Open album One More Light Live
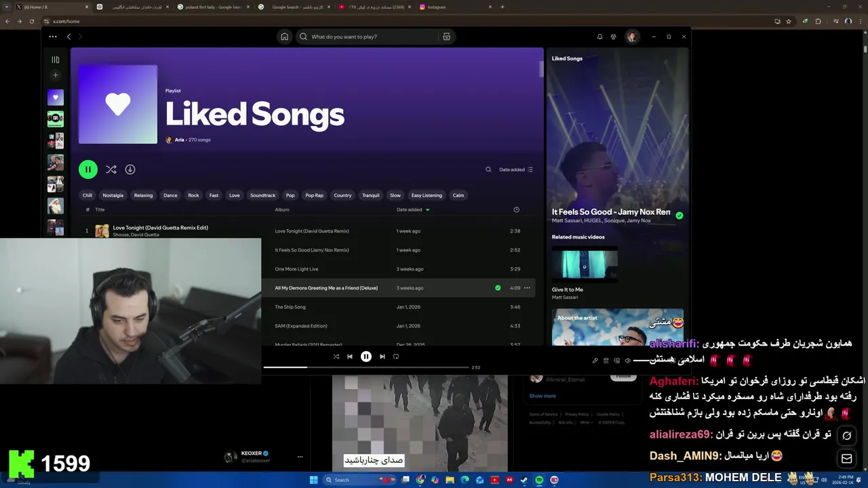Image resolution: width=868 pixels, height=488 pixels. click(x=296, y=269)
